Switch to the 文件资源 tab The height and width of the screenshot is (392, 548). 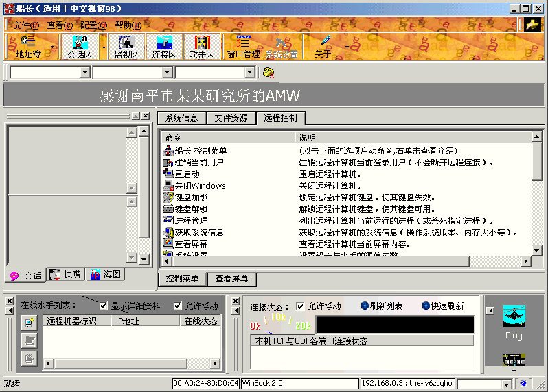(x=231, y=118)
